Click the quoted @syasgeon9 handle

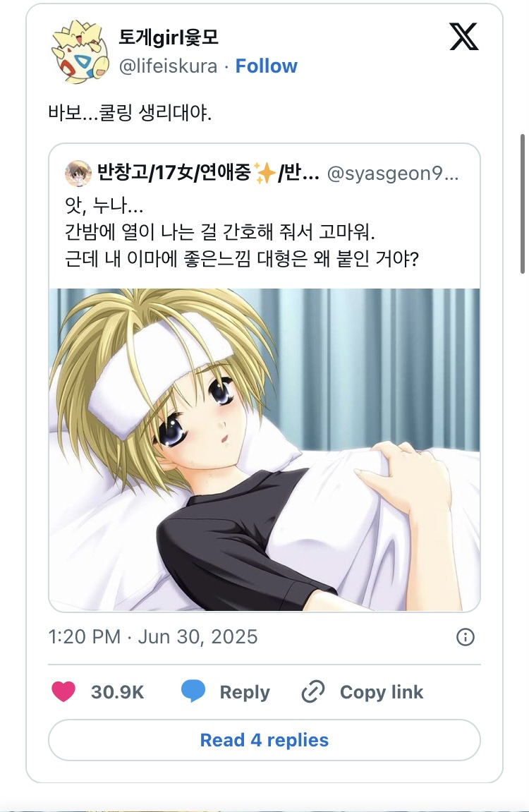[393, 174]
